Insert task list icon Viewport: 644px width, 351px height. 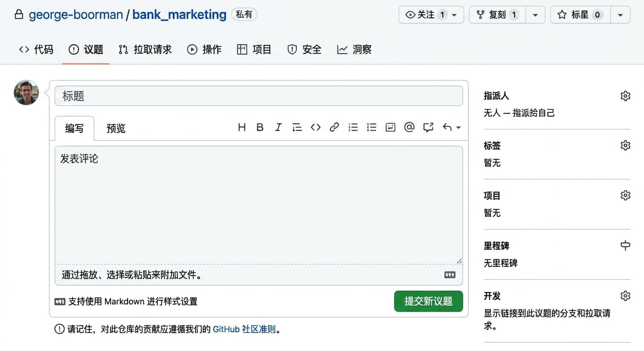pyautogui.click(x=391, y=128)
